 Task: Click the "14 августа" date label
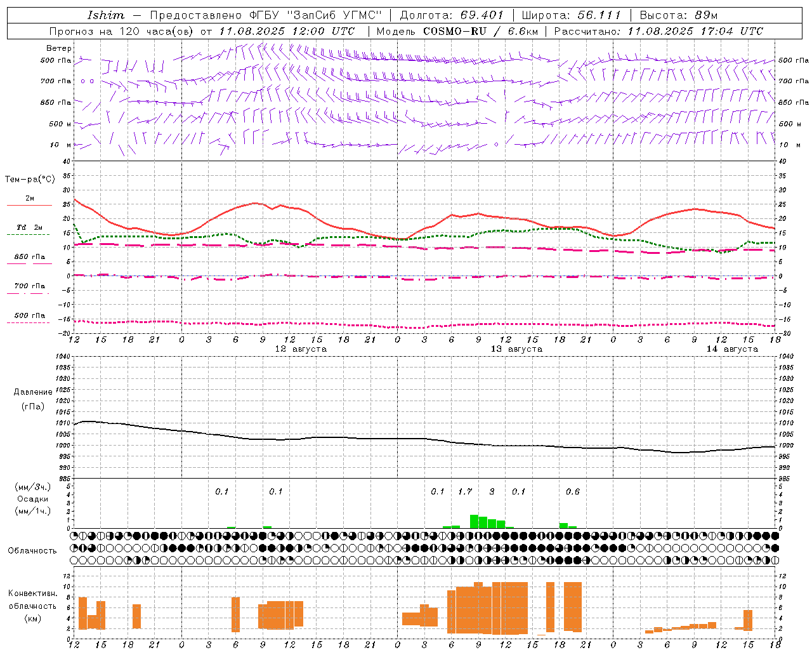732,349
